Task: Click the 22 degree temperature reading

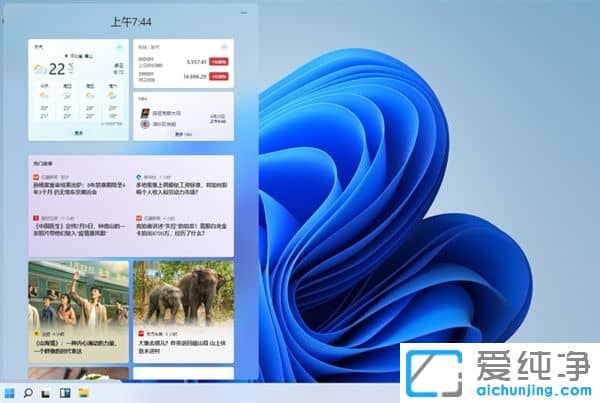Action: (57, 69)
